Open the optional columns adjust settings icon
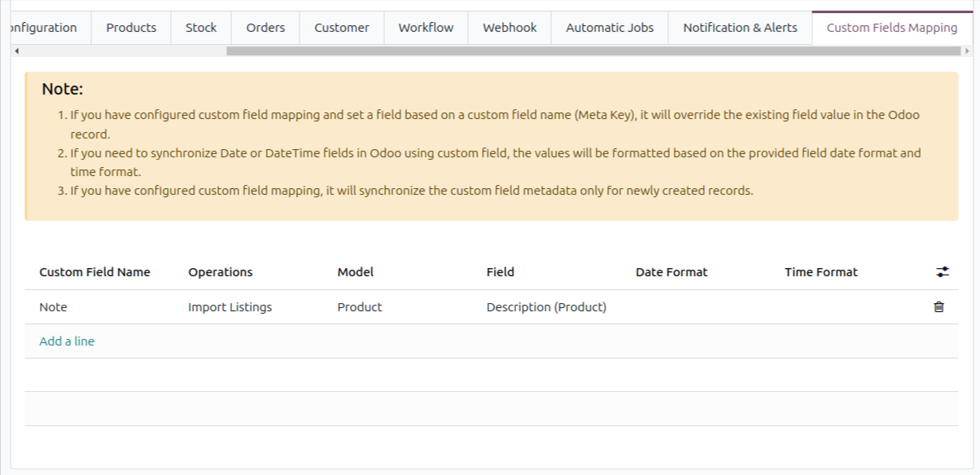 [x=943, y=272]
